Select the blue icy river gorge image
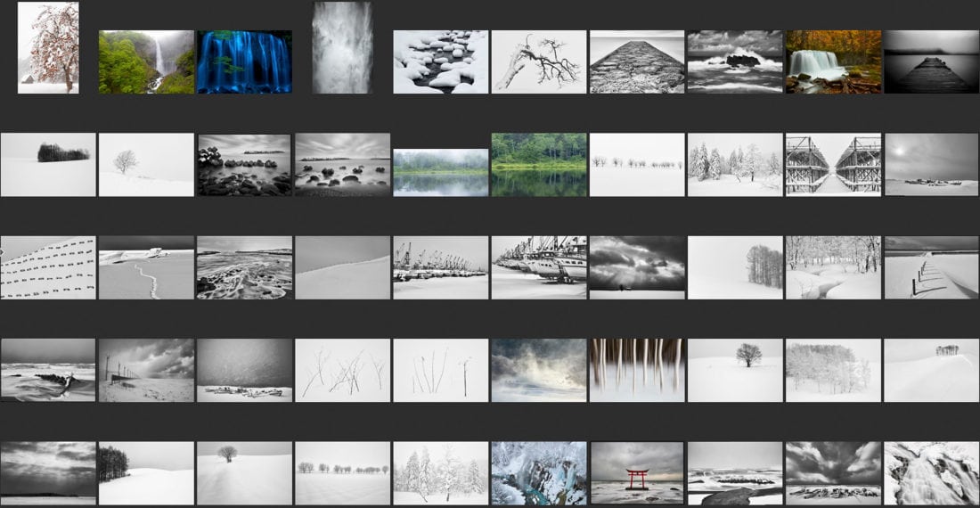The width and height of the screenshot is (980, 508). click(x=538, y=472)
